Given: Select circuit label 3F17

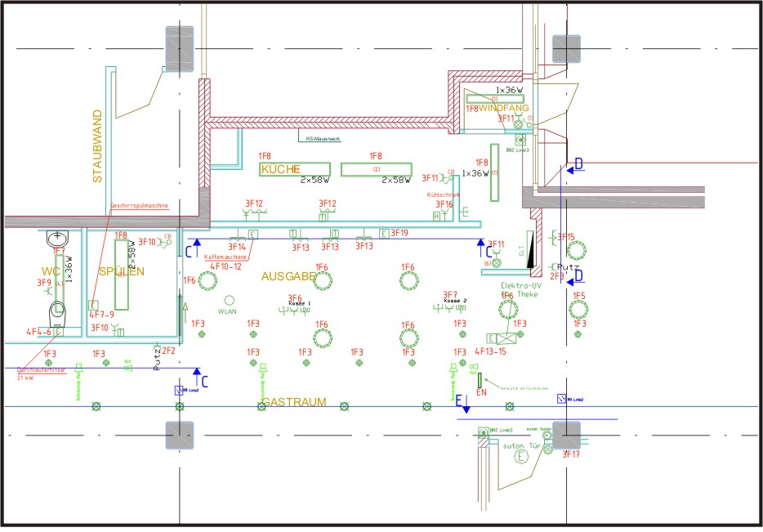Looking at the screenshot, I should pos(571,454).
